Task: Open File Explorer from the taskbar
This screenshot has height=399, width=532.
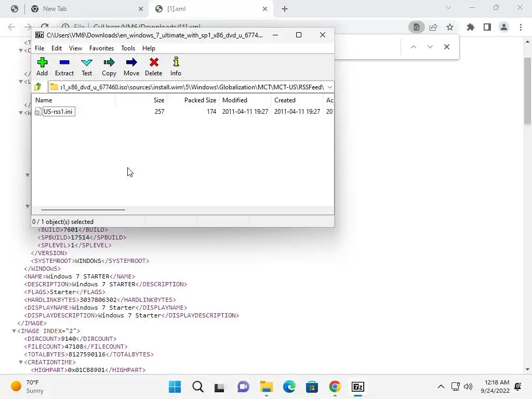Action: (x=267, y=387)
